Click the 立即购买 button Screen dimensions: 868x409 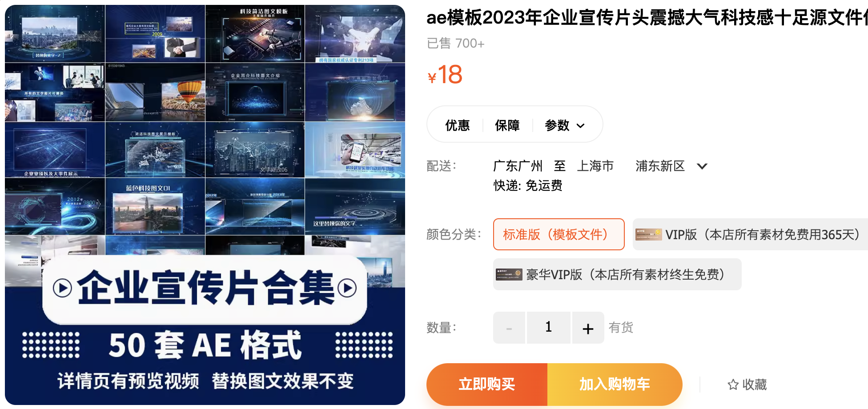pos(487,384)
